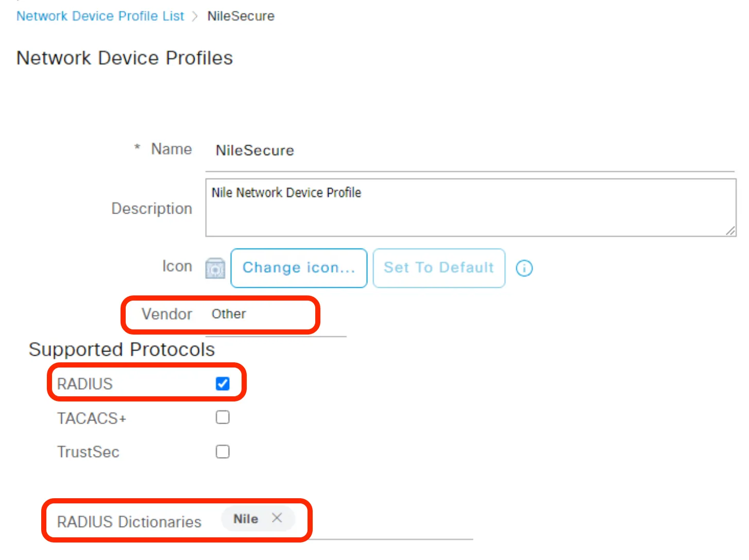The height and width of the screenshot is (560, 749).
Task: Click the Nile chip label
Action: [246, 519]
